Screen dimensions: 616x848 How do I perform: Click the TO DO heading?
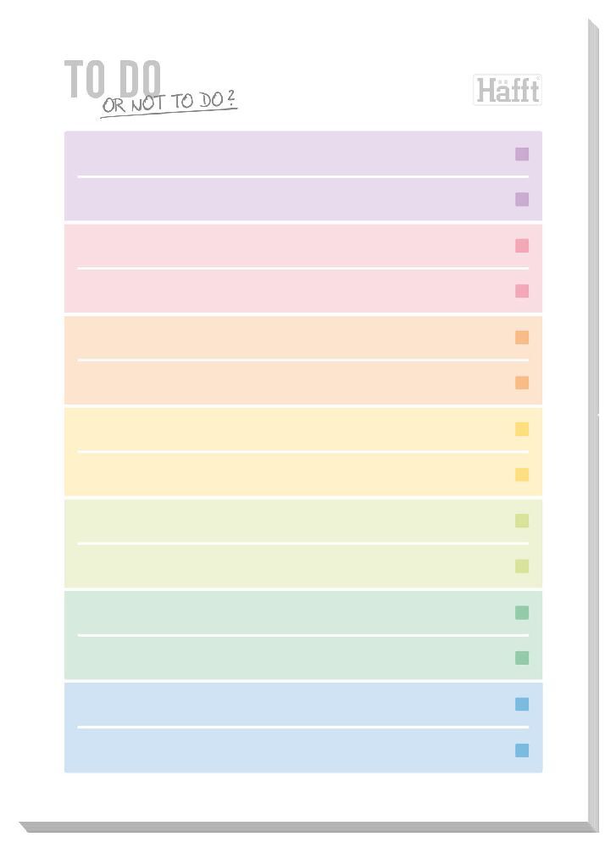click(x=113, y=79)
